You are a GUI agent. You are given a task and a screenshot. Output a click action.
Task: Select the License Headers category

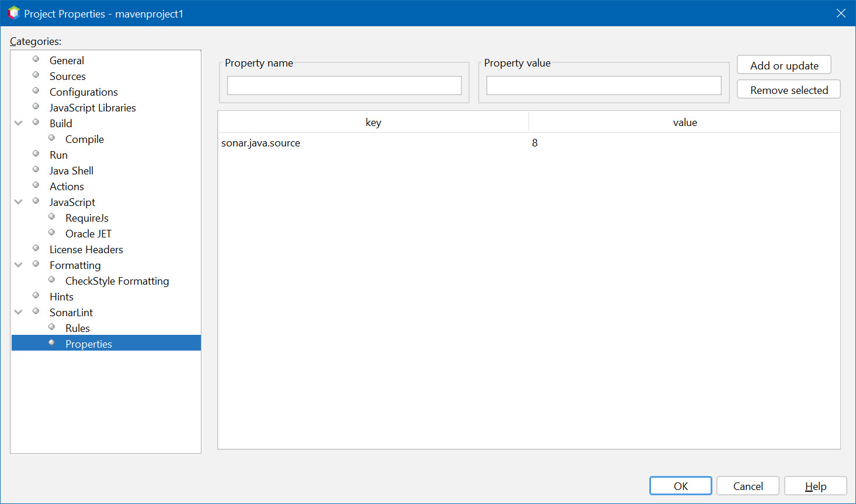tap(86, 250)
